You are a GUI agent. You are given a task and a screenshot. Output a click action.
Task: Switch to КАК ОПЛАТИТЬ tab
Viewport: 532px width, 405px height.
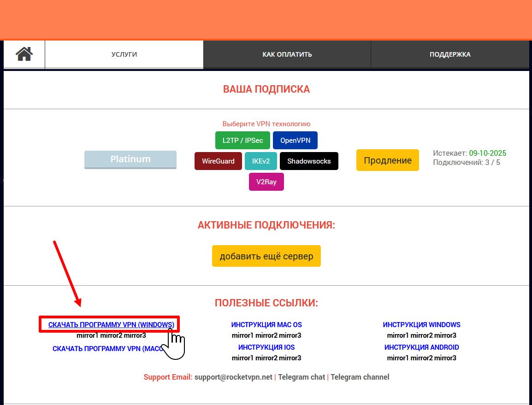(x=287, y=54)
